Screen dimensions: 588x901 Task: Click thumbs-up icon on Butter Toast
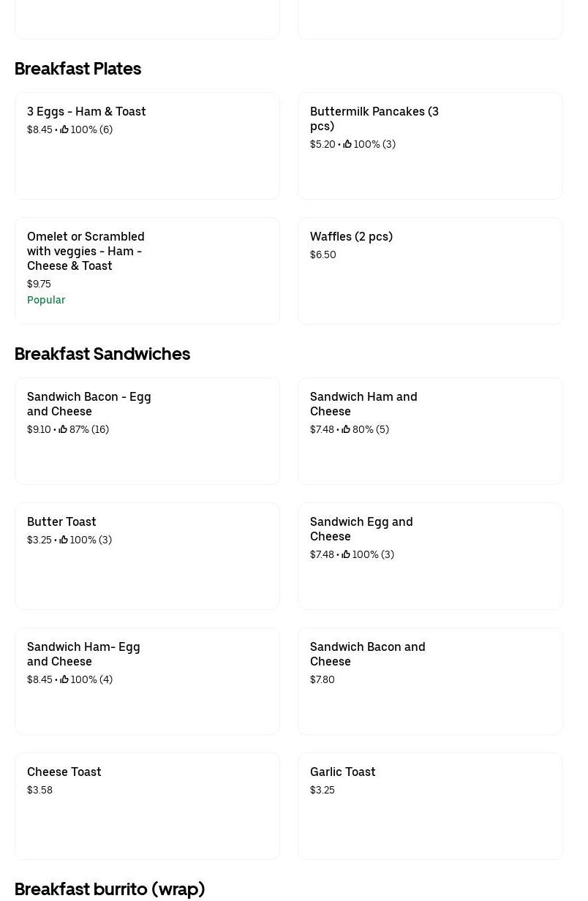tap(64, 540)
